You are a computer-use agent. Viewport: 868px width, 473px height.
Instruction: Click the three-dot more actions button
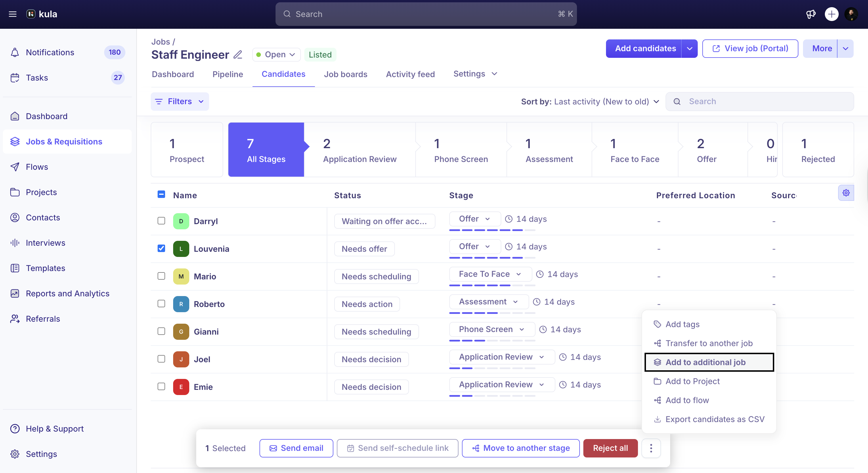[x=651, y=448]
